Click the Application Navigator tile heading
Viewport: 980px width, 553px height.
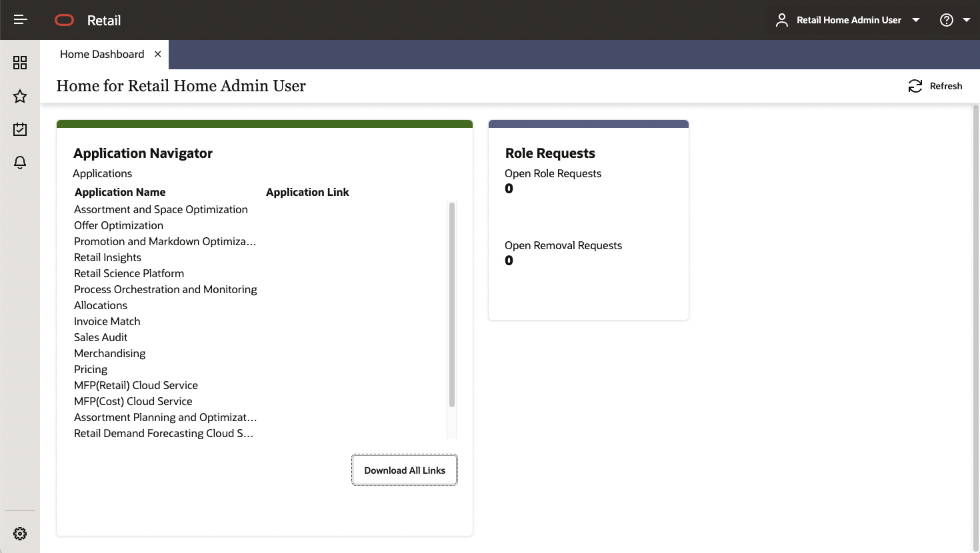[143, 153]
